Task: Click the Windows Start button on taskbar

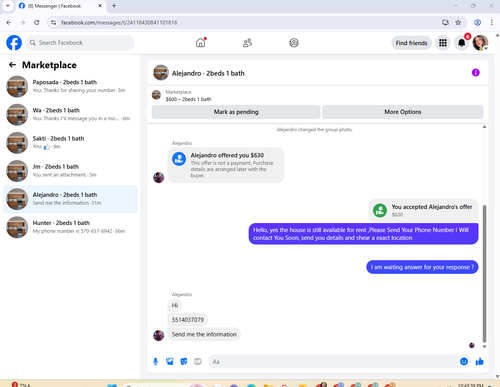Action: coord(112,385)
